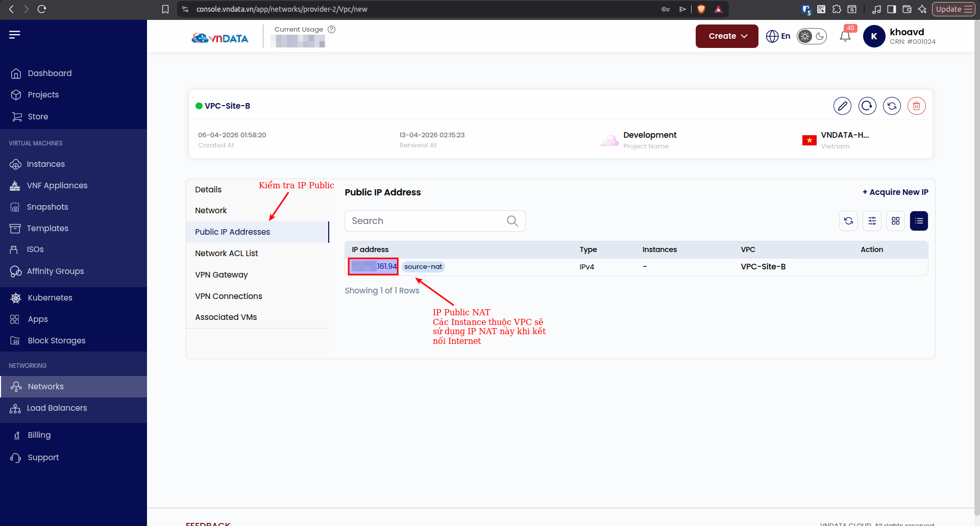Collapse the sidebar with the hamburger icon

click(15, 35)
